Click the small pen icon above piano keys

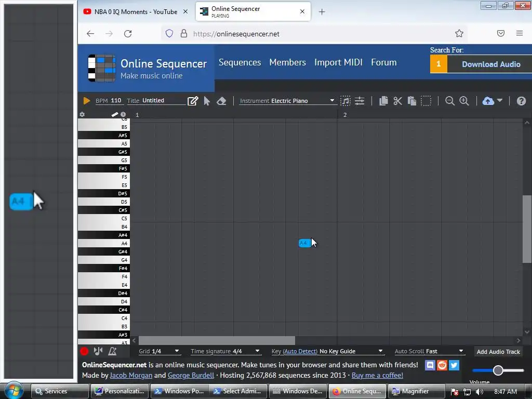coord(115,115)
